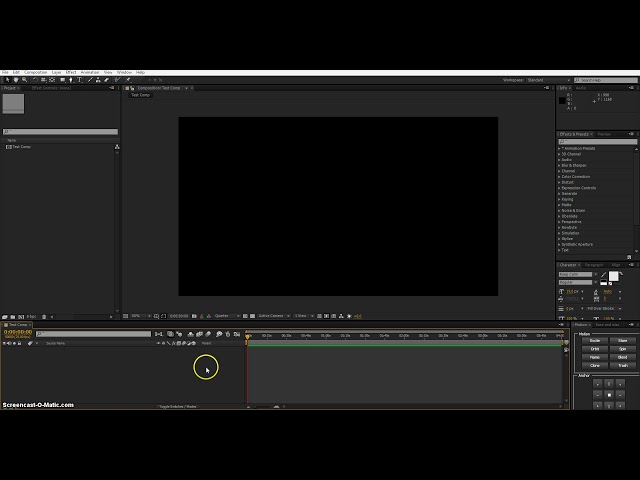Viewport: 640px width, 480px height.
Task: Expand Color Correction effects category
Action: (559, 177)
